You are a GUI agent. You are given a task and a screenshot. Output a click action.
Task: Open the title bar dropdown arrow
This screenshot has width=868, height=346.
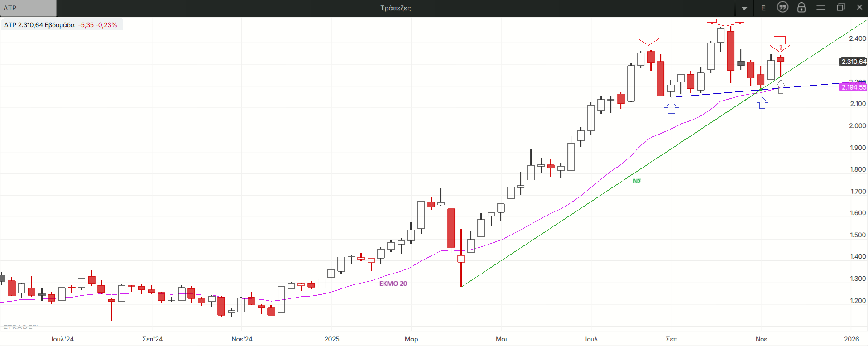[x=744, y=8]
